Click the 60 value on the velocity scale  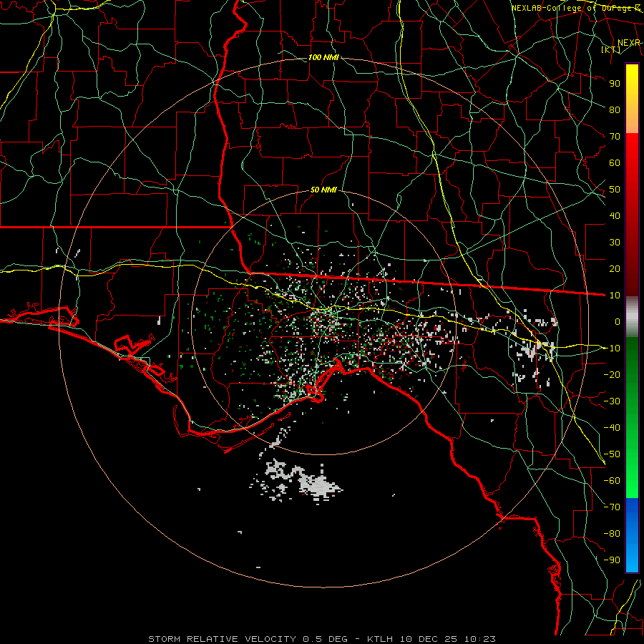pos(615,162)
